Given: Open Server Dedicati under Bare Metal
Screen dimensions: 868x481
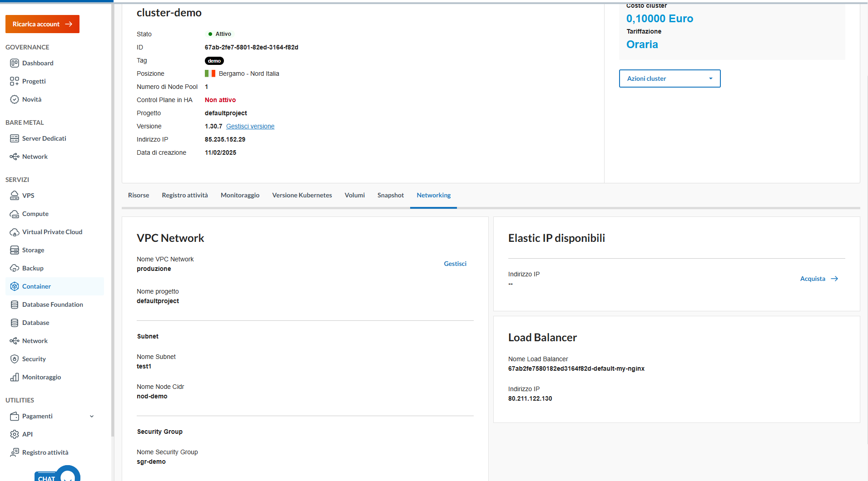Looking at the screenshot, I should click(44, 138).
